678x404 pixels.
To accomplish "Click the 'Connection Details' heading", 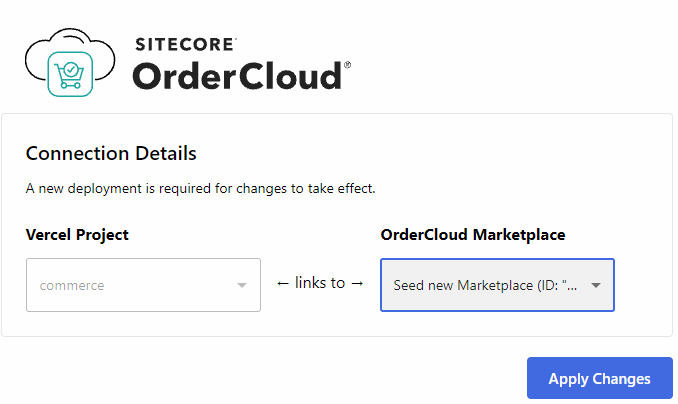I will tap(111, 153).
